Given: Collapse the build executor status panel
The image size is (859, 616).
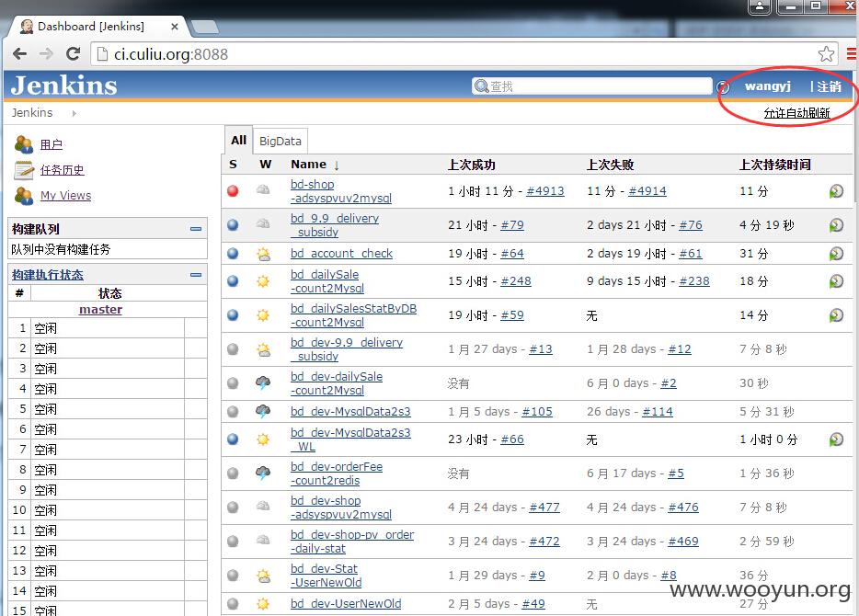Looking at the screenshot, I should pos(196,275).
